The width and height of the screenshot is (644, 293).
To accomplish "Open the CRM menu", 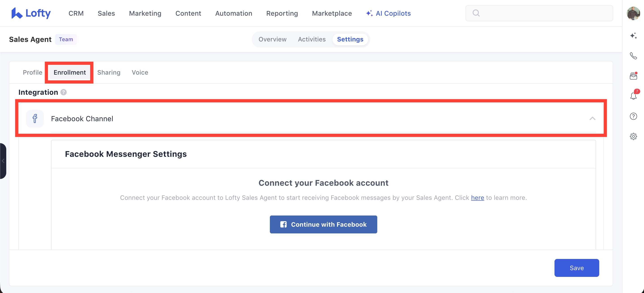I will 76,13.
